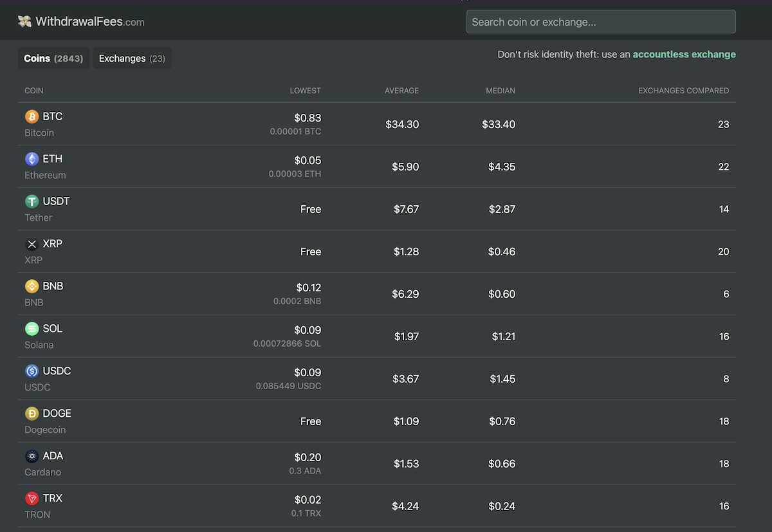Click USDT average fee "$7.67"
772x532 pixels.
click(x=405, y=209)
